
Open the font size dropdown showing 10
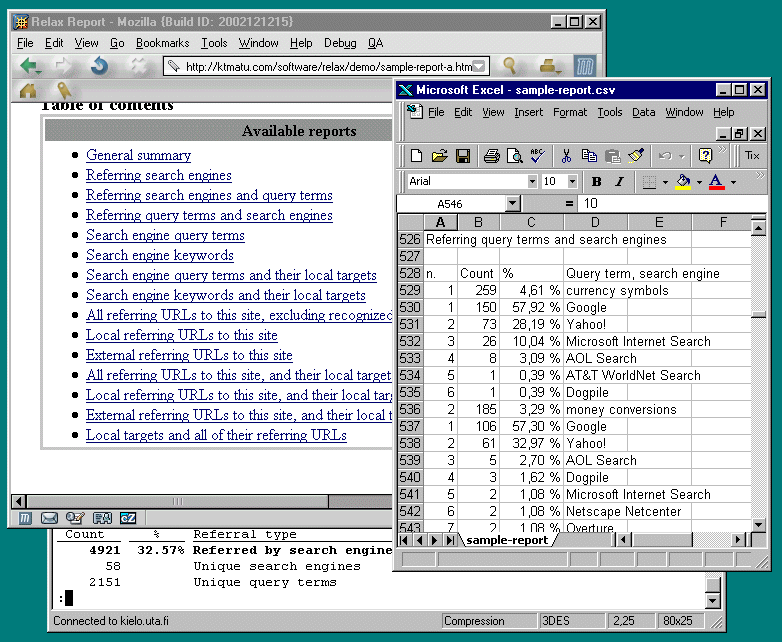pyautogui.click(x=575, y=182)
